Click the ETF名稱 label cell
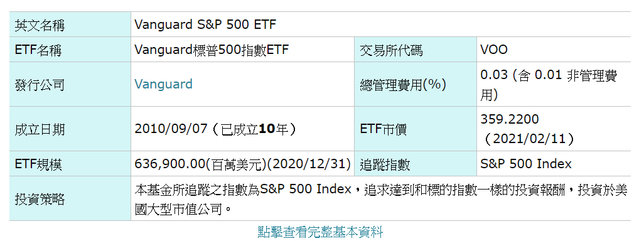The image size is (644, 241). click(70, 50)
